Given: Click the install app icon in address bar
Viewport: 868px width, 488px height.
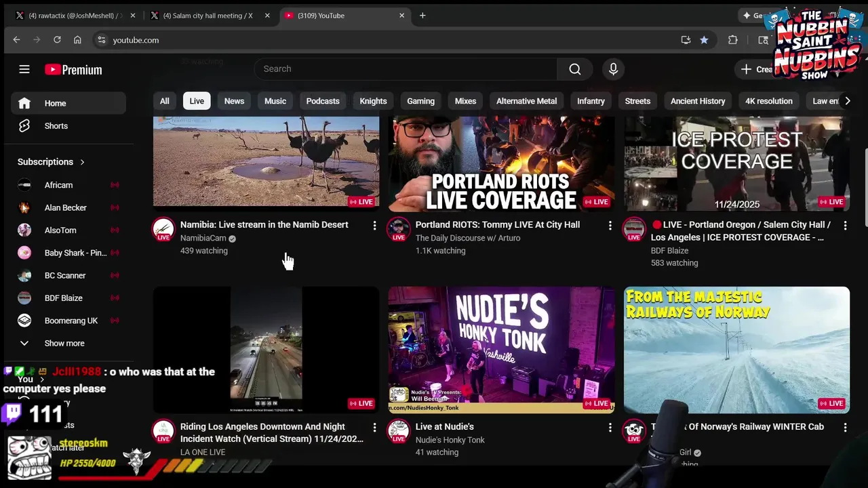Looking at the screenshot, I should [x=686, y=40].
